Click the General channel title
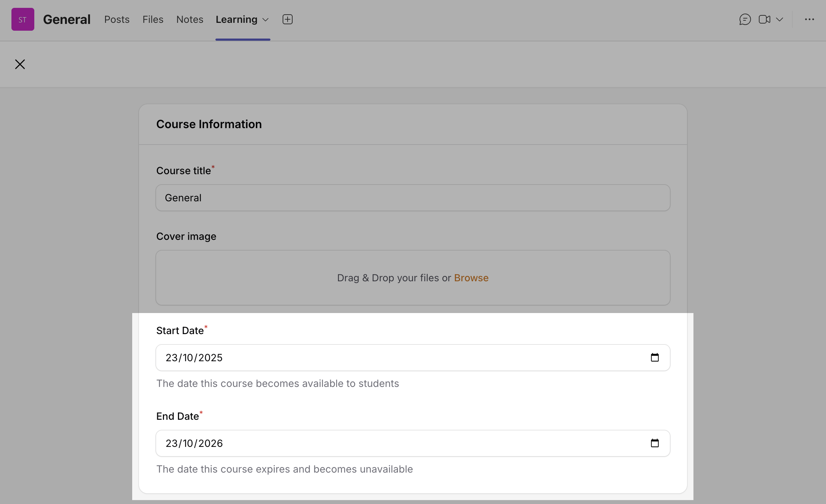This screenshot has width=826, height=504. click(67, 19)
